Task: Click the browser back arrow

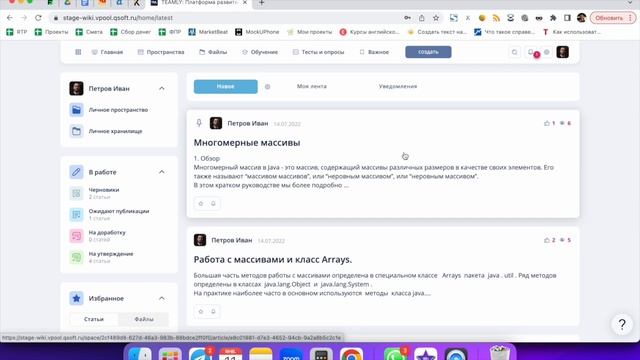Action: pyautogui.click(x=10, y=18)
